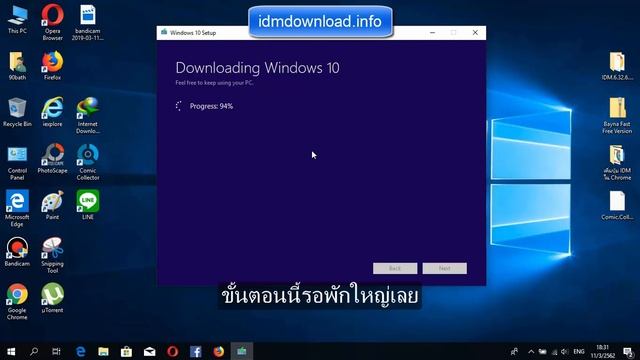Close the Windows 10 Setup window
This screenshot has width=640, height=360.
(475, 33)
